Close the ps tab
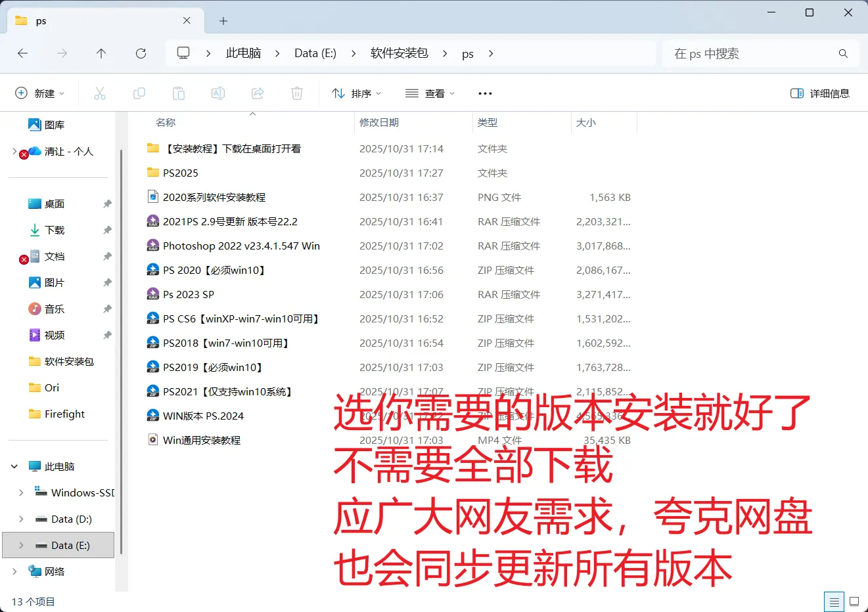This screenshot has width=868, height=612. [187, 21]
